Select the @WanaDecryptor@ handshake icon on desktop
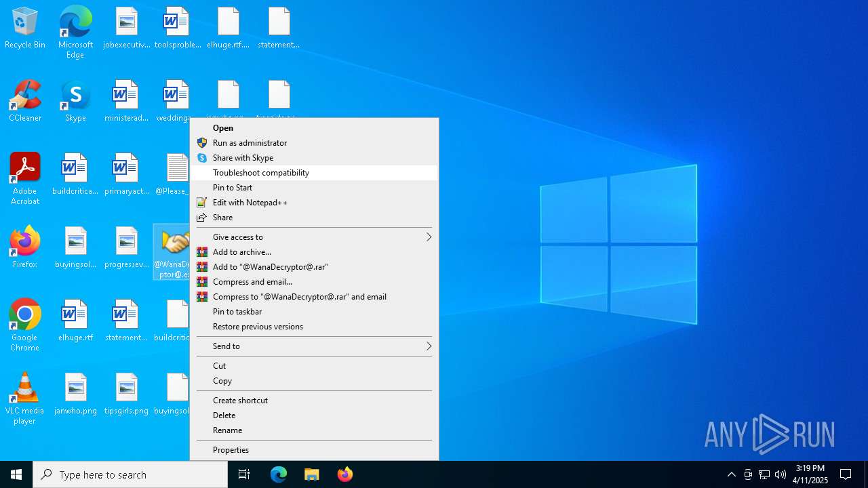 [173, 252]
